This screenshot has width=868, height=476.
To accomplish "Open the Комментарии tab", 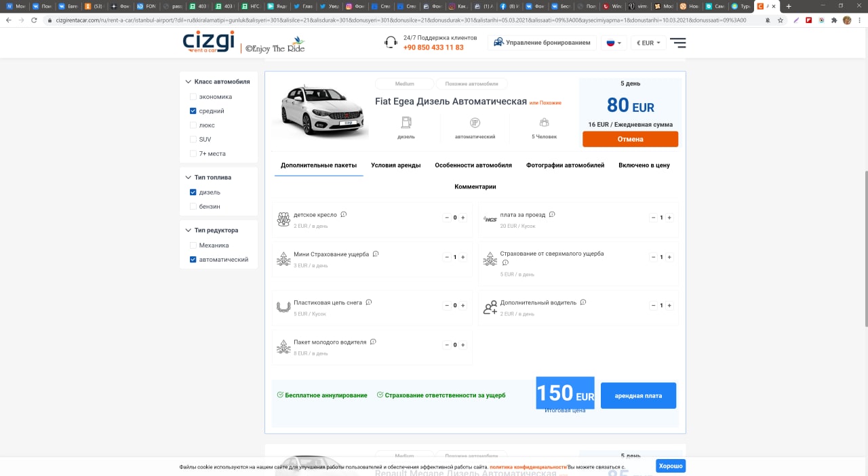I will (475, 186).
